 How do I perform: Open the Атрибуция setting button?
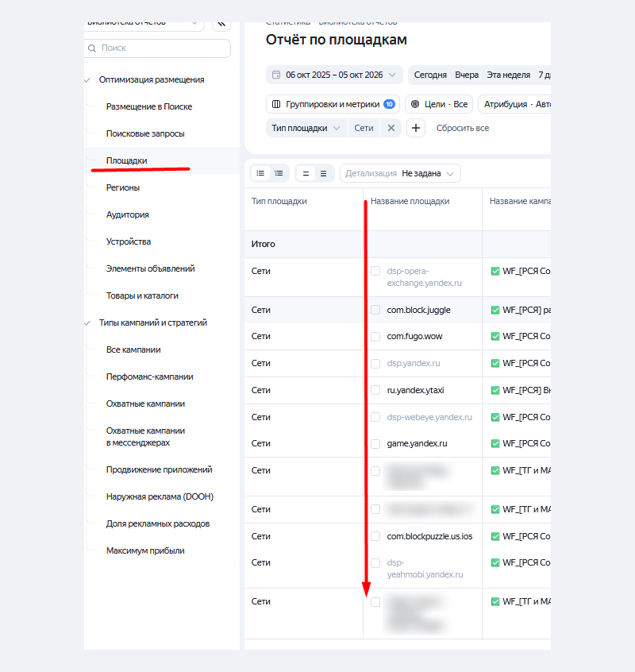pos(514,104)
